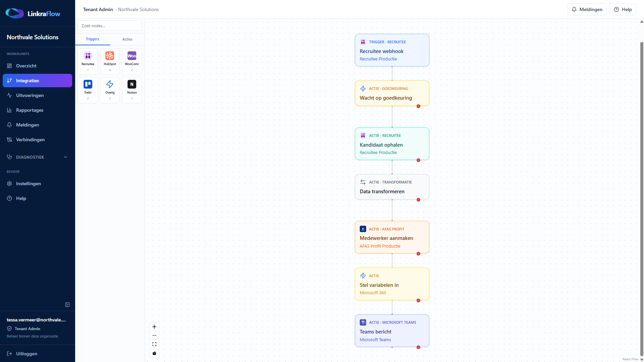Select the Stel variabelen in node
644x362 pixels.
coord(392,284)
